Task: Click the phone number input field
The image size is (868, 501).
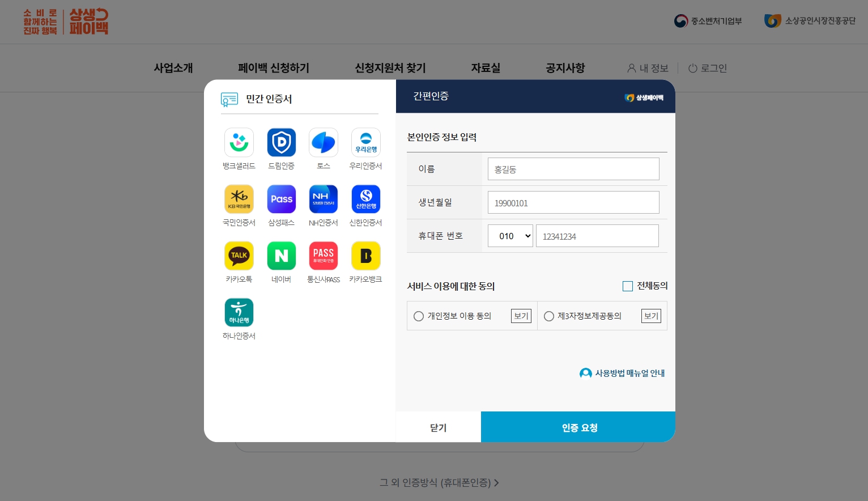Action: [597, 236]
